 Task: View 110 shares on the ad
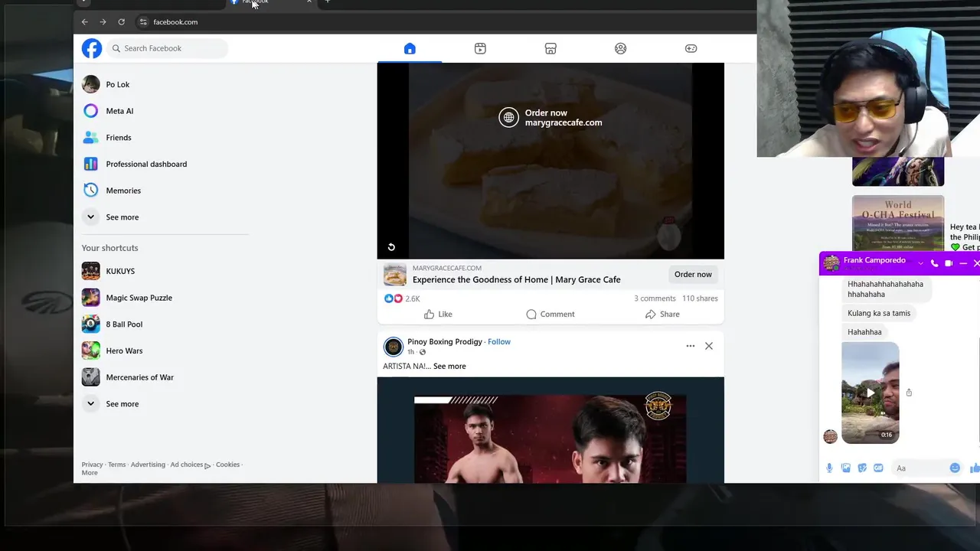(700, 298)
